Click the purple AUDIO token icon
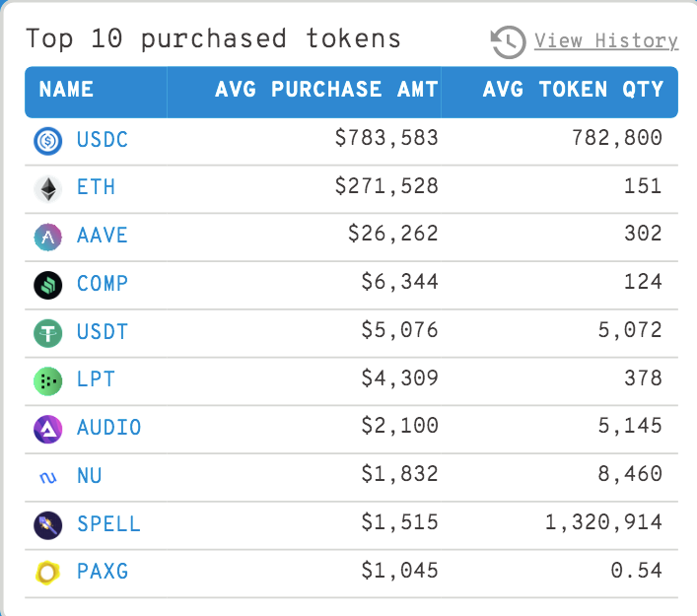 click(x=48, y=429)
